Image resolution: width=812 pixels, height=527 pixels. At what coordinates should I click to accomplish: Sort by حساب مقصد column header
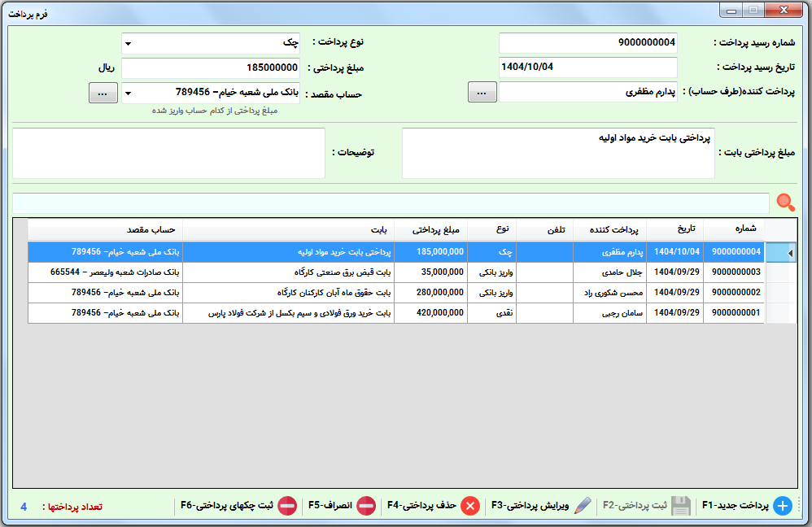[x=105, y=230]
